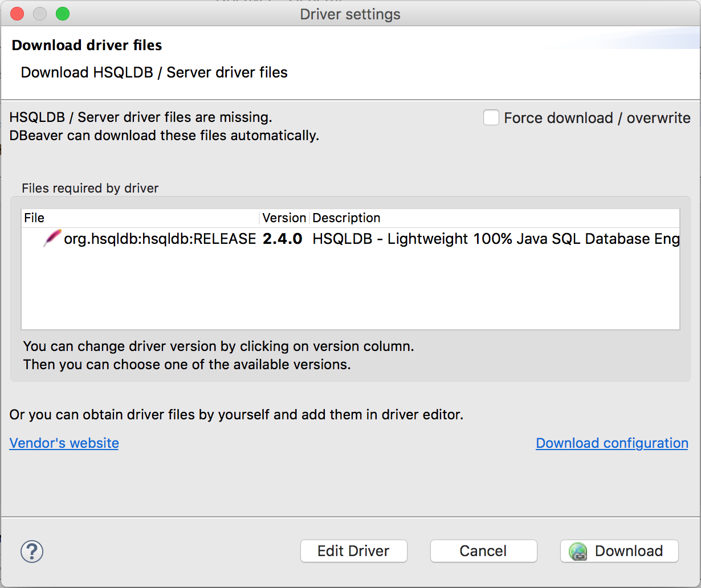Maximize the dialog with the green button

[x=63, y=13]
